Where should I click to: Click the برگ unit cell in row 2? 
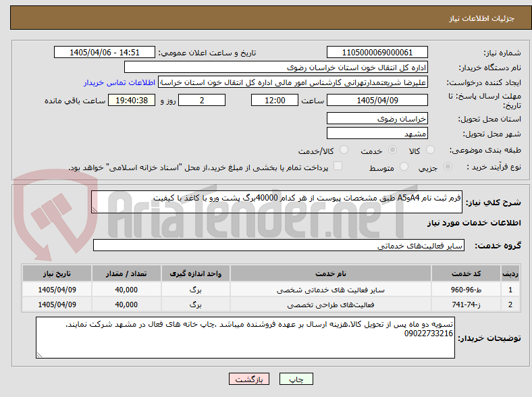196,305
